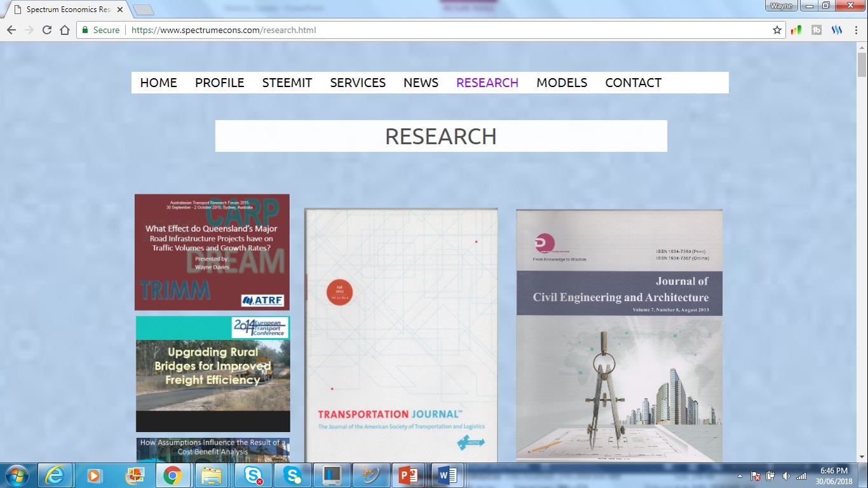Show hidden system tray icons
The height and width of the screenshot is (488, 868).
[x=740, y=476]
